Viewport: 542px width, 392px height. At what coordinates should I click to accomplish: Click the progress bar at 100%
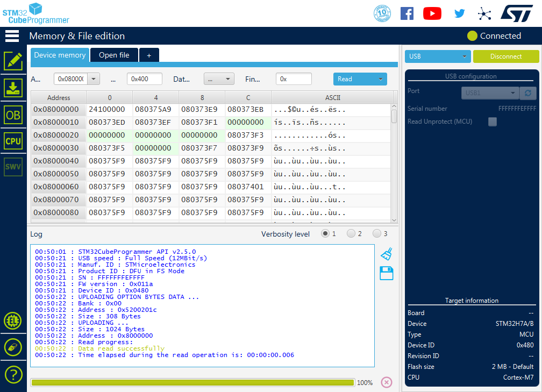(x=192, y=382)
